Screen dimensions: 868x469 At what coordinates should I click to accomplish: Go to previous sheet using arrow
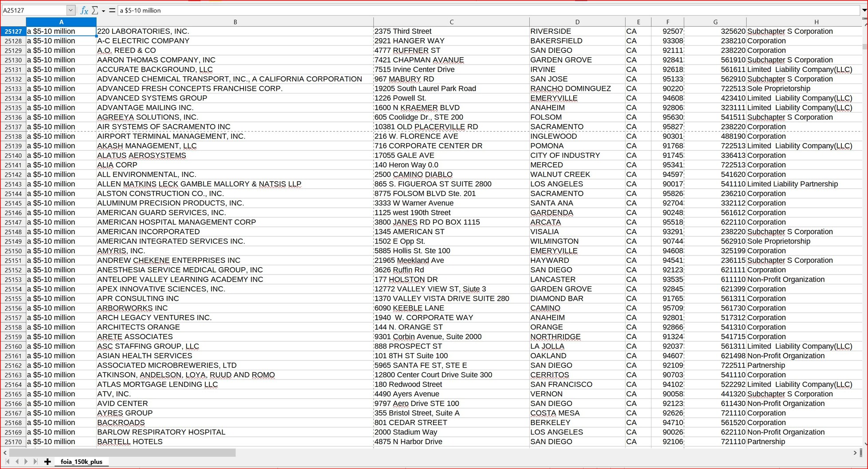17,461
